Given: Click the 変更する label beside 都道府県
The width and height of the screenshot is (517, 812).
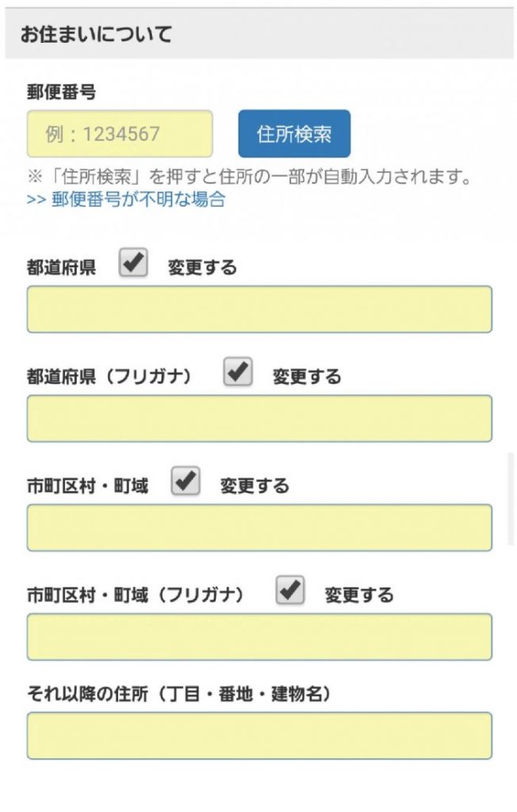Looking at the screenshot, I should pyautogui.click(x=202, y=268).
